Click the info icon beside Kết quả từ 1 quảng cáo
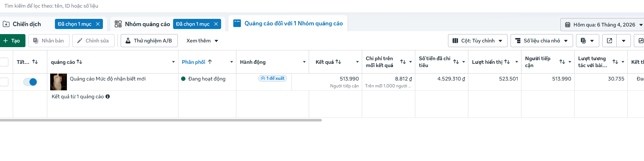Image resolution: width=644 pixels, height=161 pixels. (108, 96)
